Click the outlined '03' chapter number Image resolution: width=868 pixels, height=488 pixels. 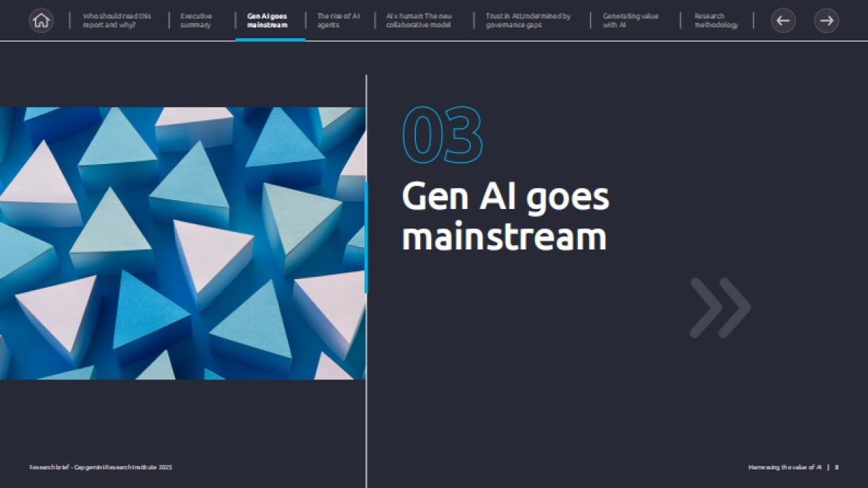[x=442, y=135]
